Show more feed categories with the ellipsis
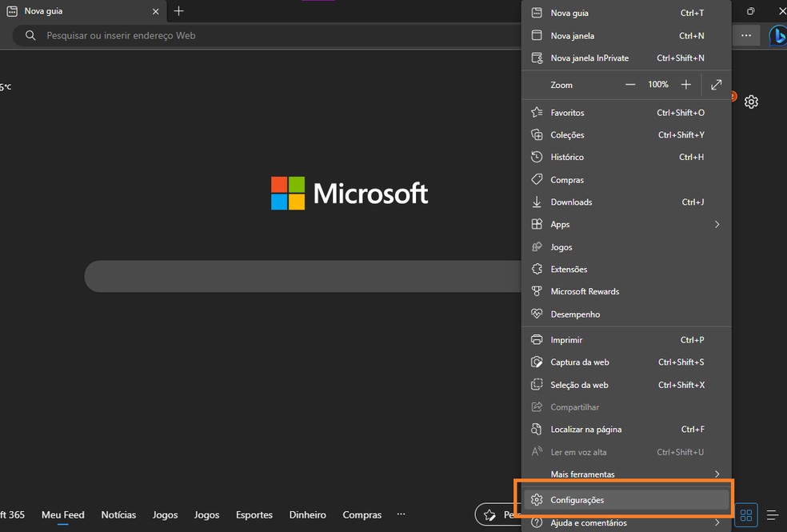Screen dimensions: 787x532 pos(401,514)
